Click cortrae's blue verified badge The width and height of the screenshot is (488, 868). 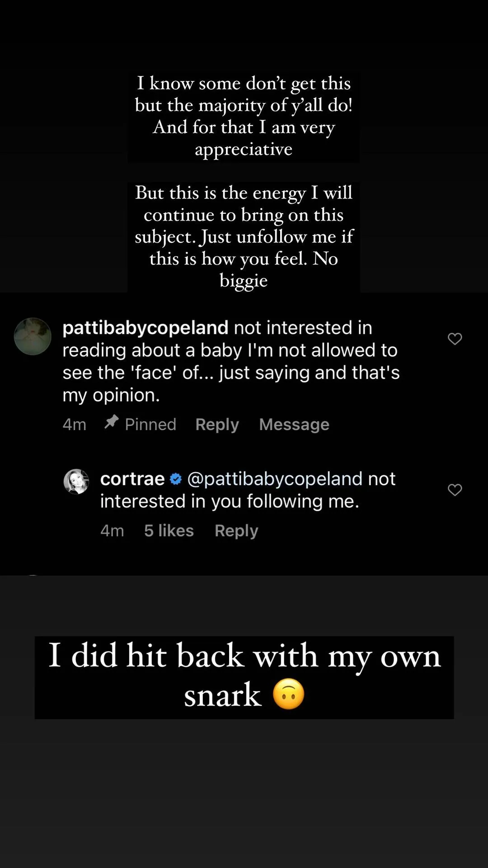(x=176, y=479)
